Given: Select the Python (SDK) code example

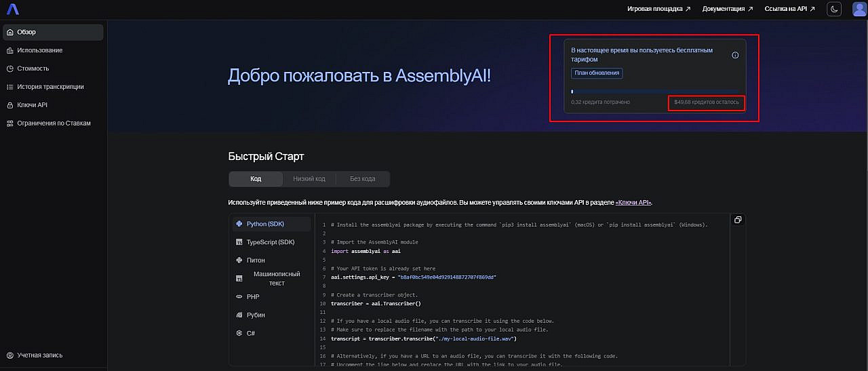Looking at the screenshot, I should (x=271, y=224).
